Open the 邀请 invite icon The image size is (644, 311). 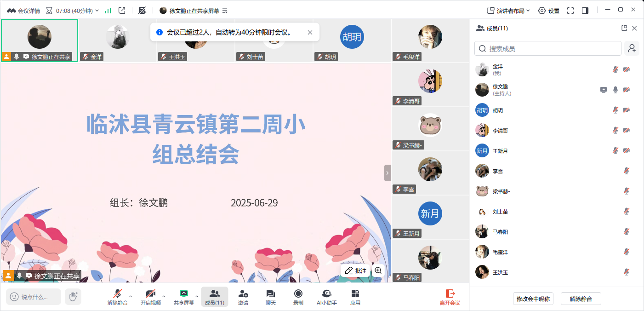tap(243, 297)
